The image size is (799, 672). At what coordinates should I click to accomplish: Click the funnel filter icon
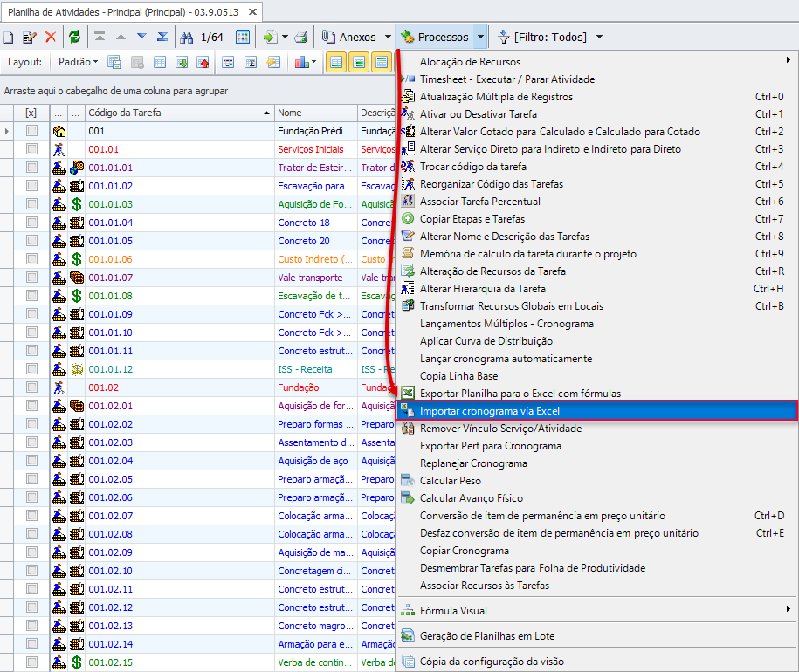(x=504, y=37)
